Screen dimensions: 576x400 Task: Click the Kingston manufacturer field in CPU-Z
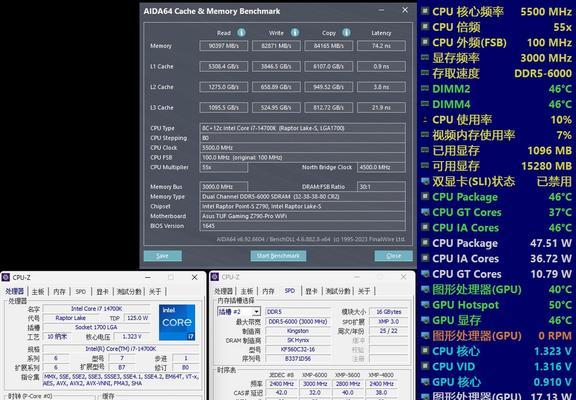coord(297,331)
